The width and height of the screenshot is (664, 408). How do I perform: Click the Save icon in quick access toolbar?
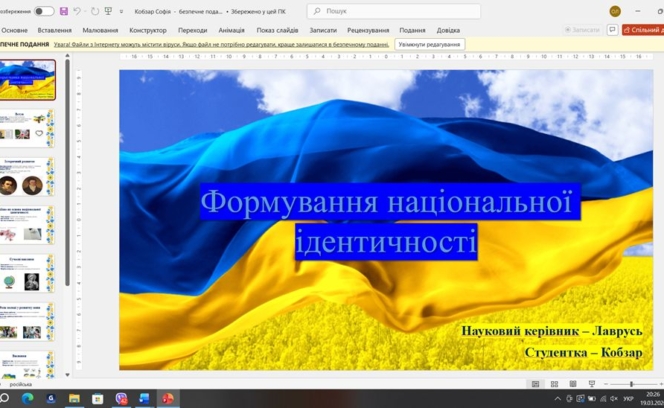pos(65,11)
